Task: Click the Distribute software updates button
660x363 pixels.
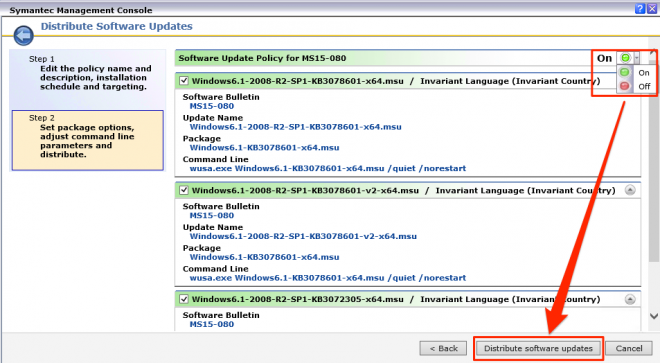Action: [x=538, y=348]
